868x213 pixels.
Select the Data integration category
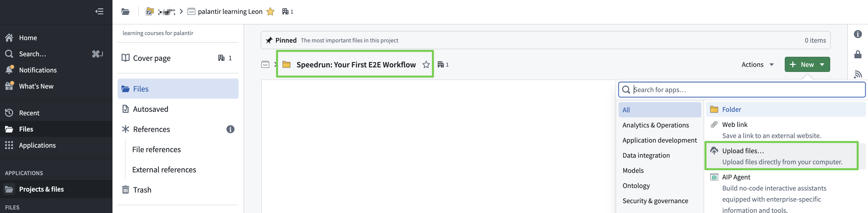point(646,155)
